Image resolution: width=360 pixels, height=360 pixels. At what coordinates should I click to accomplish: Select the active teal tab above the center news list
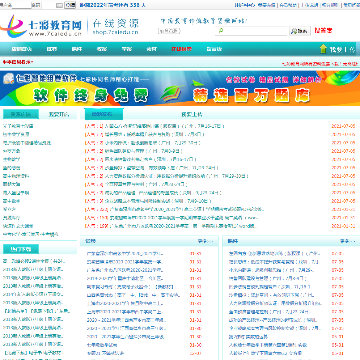pos(104,114)
